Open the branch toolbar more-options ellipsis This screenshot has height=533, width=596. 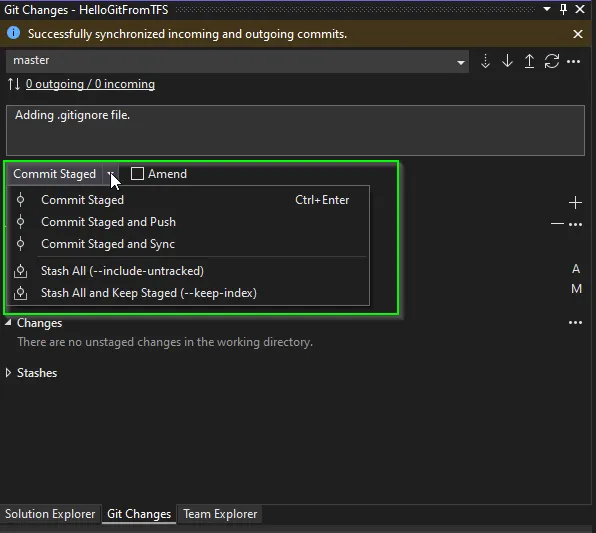[x=573, y=62]
